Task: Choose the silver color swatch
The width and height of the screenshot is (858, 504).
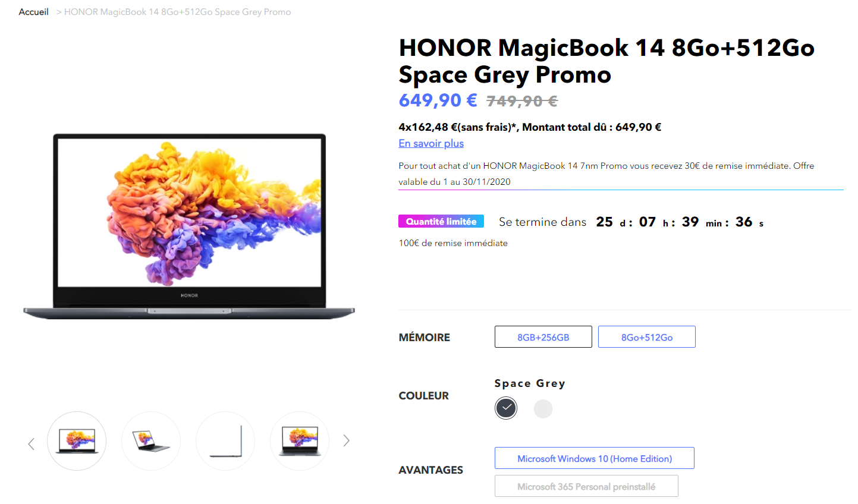Action: [x=543, y=409]
